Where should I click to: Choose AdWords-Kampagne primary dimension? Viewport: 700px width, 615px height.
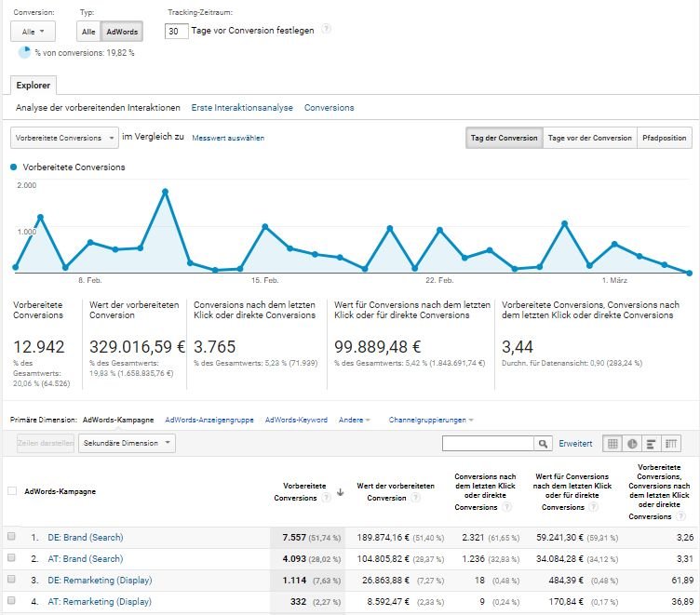coord(118,420)
